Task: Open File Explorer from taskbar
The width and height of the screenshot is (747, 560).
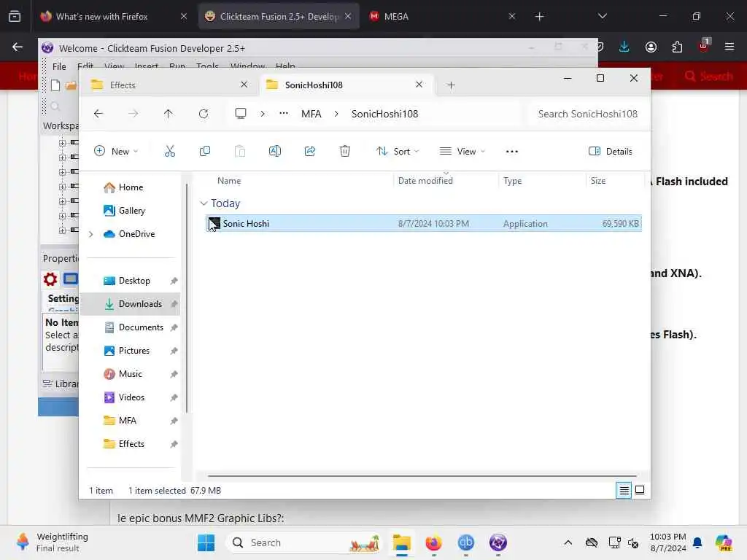Action: (402, 542)
